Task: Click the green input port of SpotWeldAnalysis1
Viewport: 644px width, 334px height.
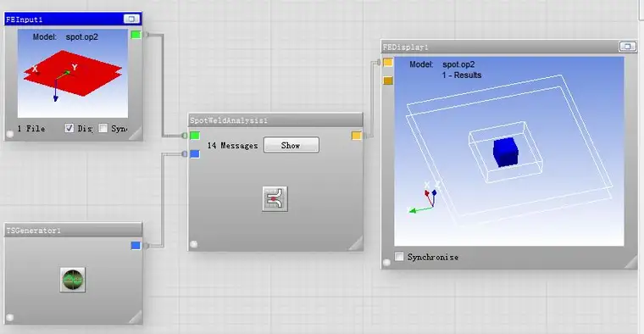Action: point(195,135)
